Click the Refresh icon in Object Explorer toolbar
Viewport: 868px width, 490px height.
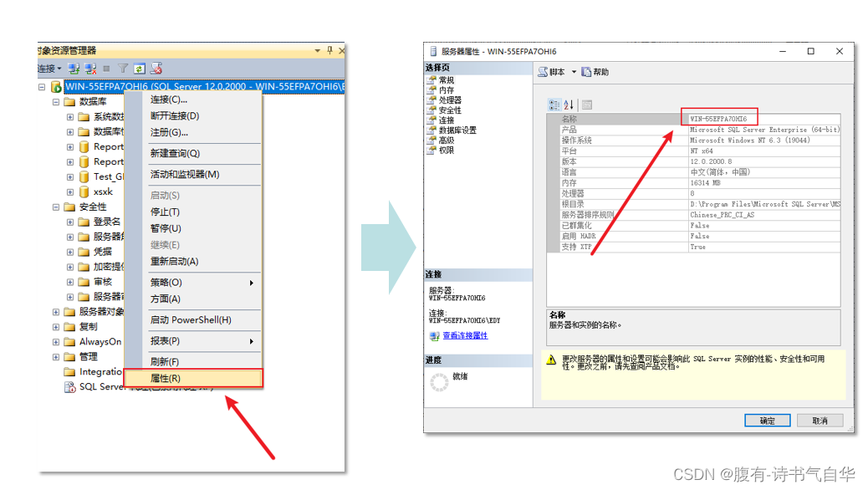tap(139, 69)
